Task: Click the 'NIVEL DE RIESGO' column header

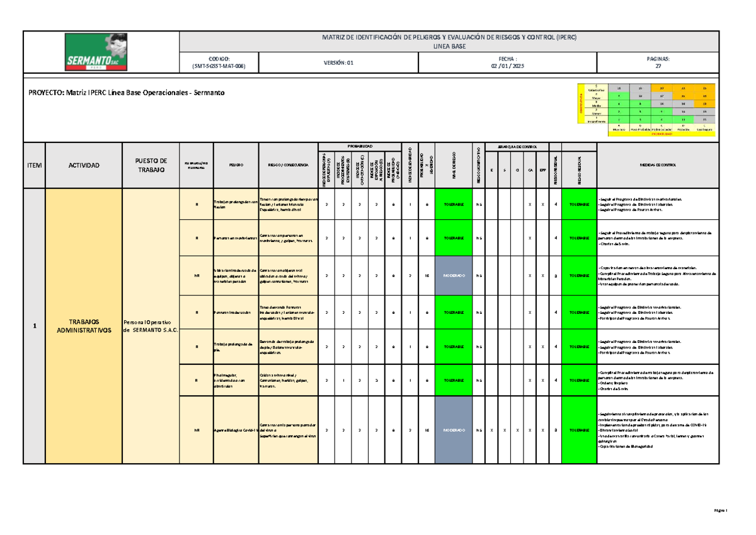Action: point(453,165)
